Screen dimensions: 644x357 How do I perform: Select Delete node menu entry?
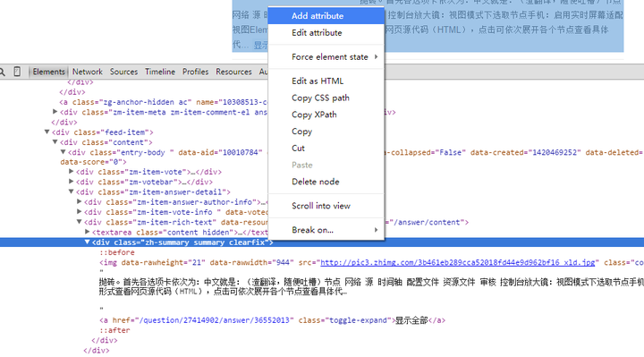pyautogui.click(x=326, y=182)
